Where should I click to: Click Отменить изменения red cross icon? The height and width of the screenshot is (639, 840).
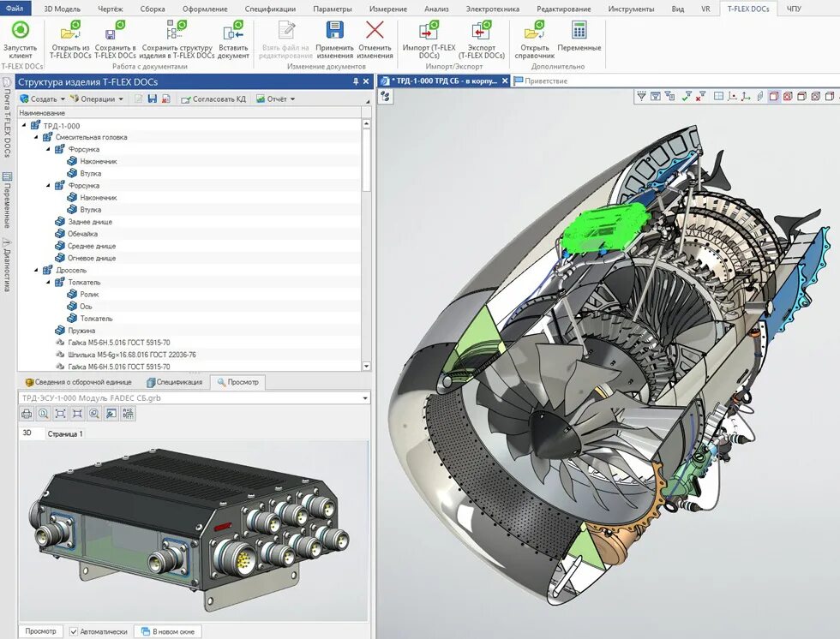click(375, 31)
